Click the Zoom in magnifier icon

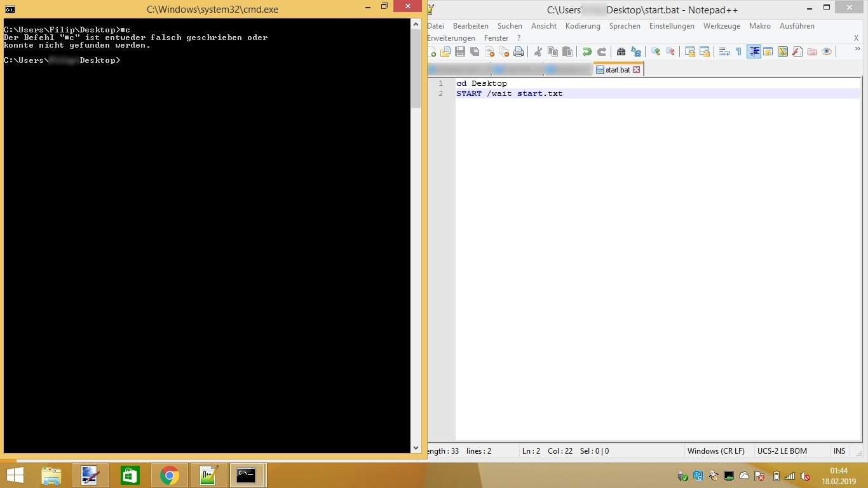point(655,52)
